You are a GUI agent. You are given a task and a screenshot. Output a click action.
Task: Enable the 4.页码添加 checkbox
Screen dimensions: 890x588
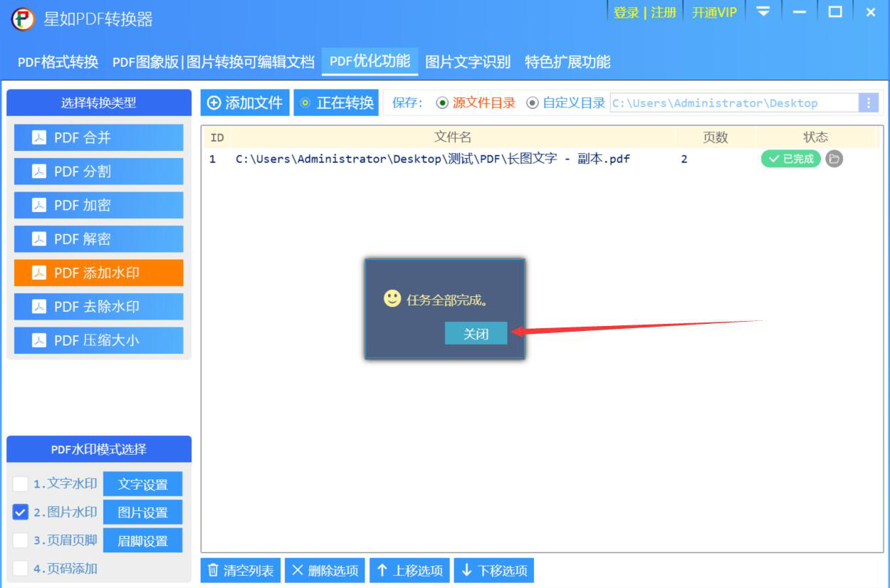[21, 568]
